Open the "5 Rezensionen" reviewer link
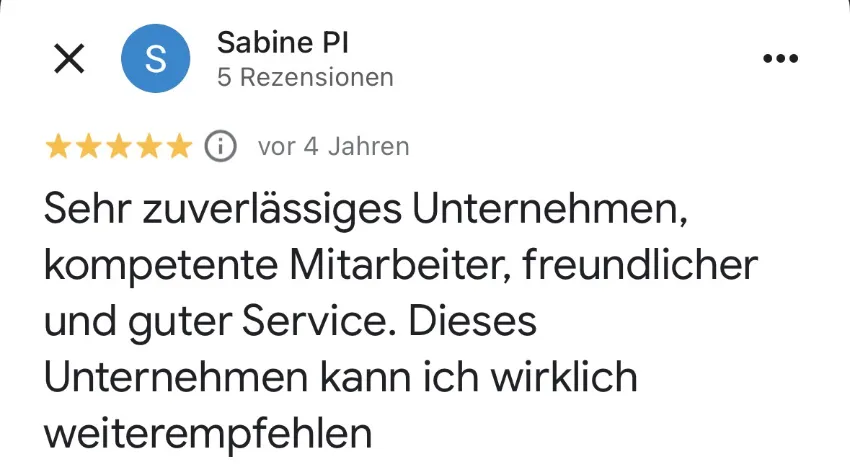850x467 pixels. click(x=305, y=77)
